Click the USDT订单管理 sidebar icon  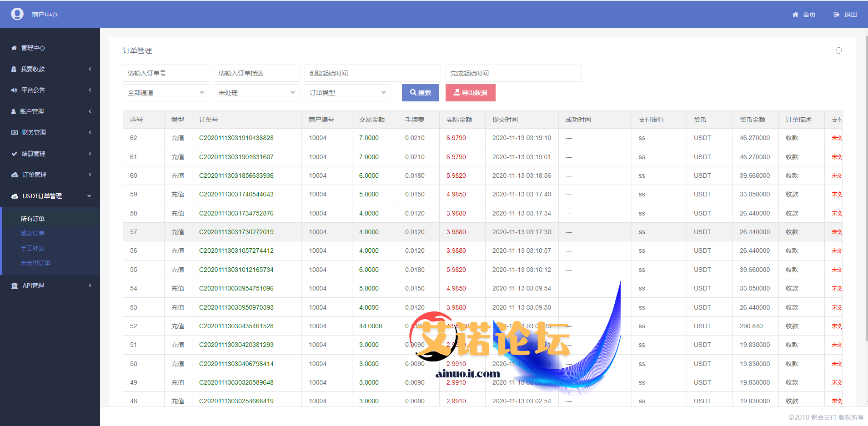(15, 196)
